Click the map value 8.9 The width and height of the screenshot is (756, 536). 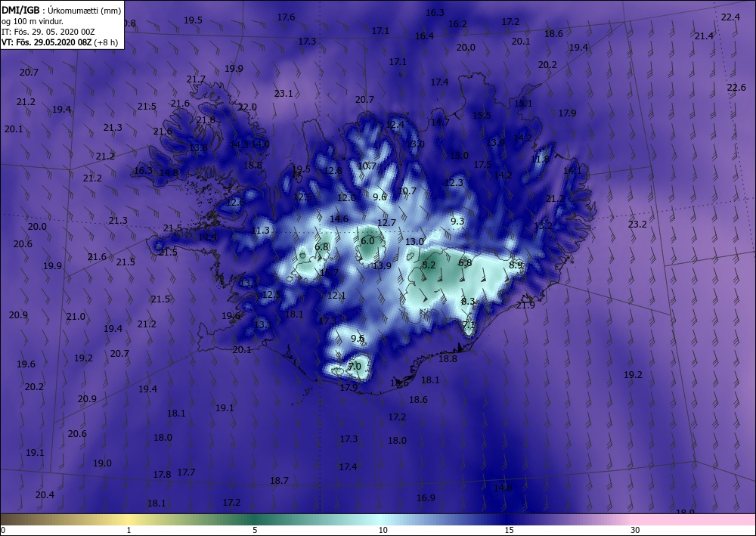(x=516, y=265)
